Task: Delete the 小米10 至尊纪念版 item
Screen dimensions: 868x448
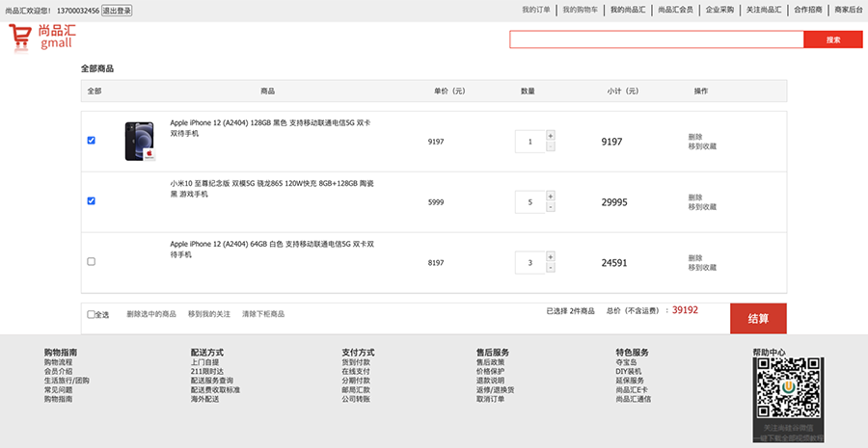Action: pos(695,198)
